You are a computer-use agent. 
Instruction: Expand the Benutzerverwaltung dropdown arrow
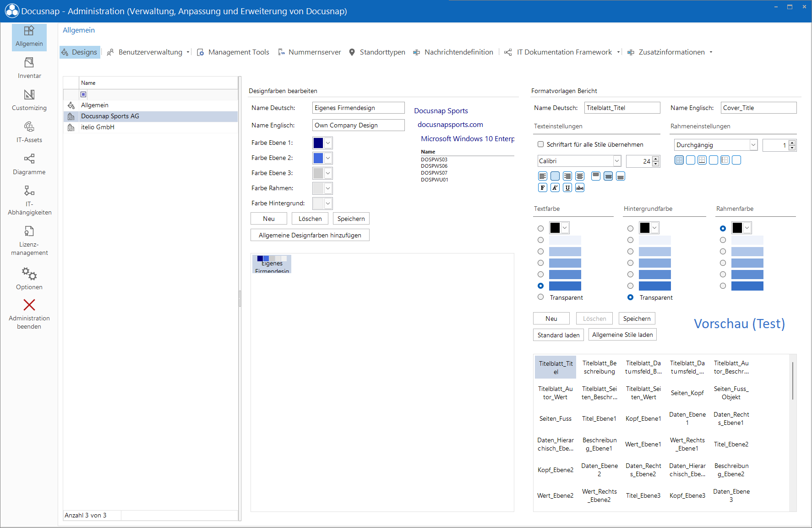[188, 52]
